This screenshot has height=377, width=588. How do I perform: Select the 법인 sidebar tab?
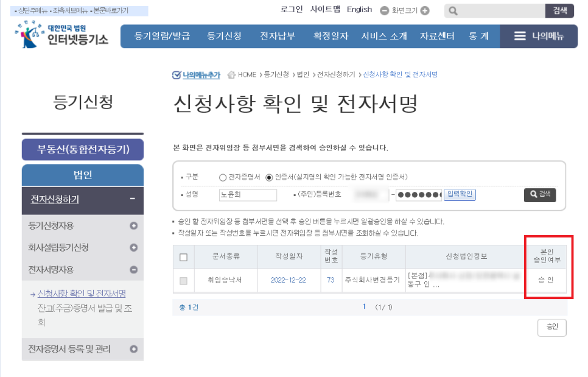(83, 175)
